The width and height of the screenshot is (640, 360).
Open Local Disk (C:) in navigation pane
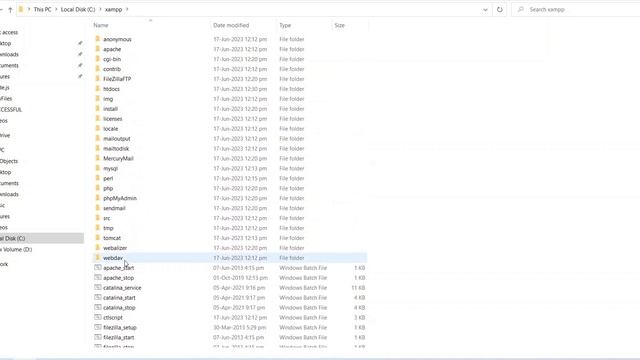[x=41, y=238]
